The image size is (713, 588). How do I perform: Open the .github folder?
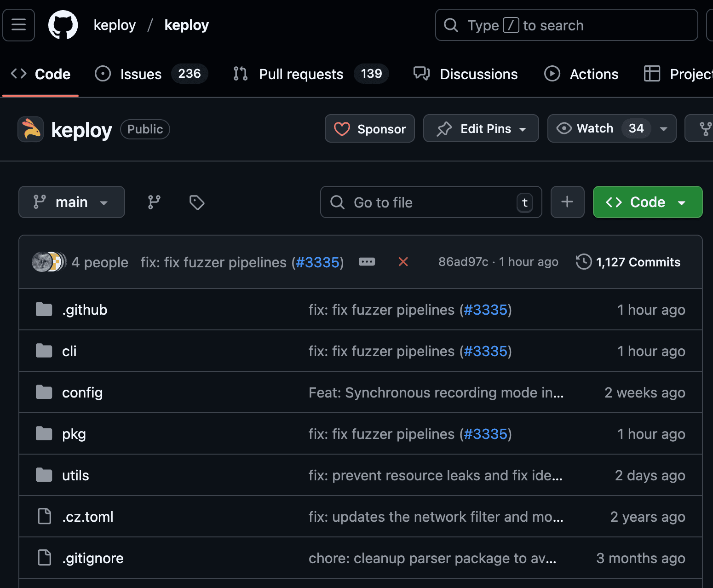(x=85, y=310)
